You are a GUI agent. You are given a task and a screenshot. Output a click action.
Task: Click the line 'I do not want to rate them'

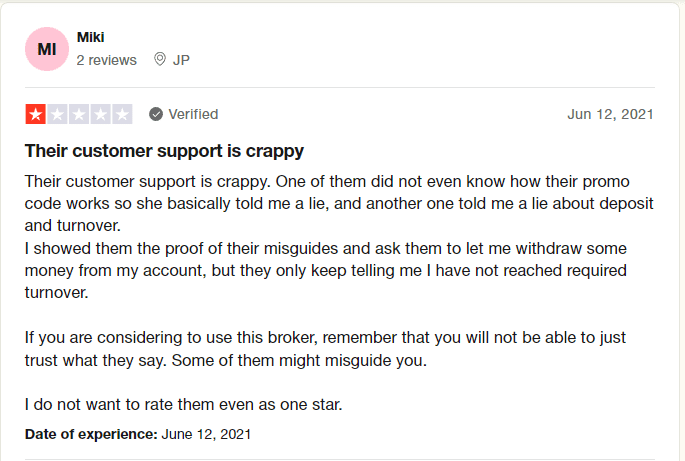click(183, 405)
